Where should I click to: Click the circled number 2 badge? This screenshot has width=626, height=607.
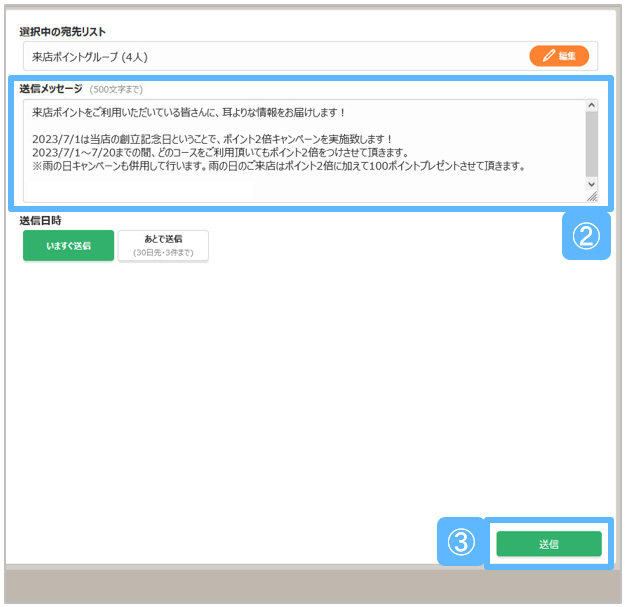pos(586,235)
